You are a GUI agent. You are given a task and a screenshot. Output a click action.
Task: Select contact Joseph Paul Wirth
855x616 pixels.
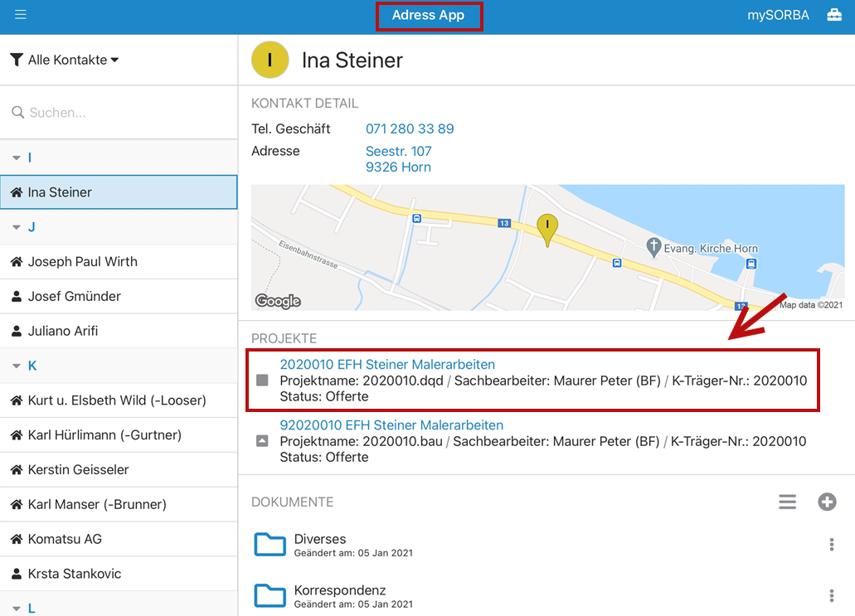tap(119, 262)
